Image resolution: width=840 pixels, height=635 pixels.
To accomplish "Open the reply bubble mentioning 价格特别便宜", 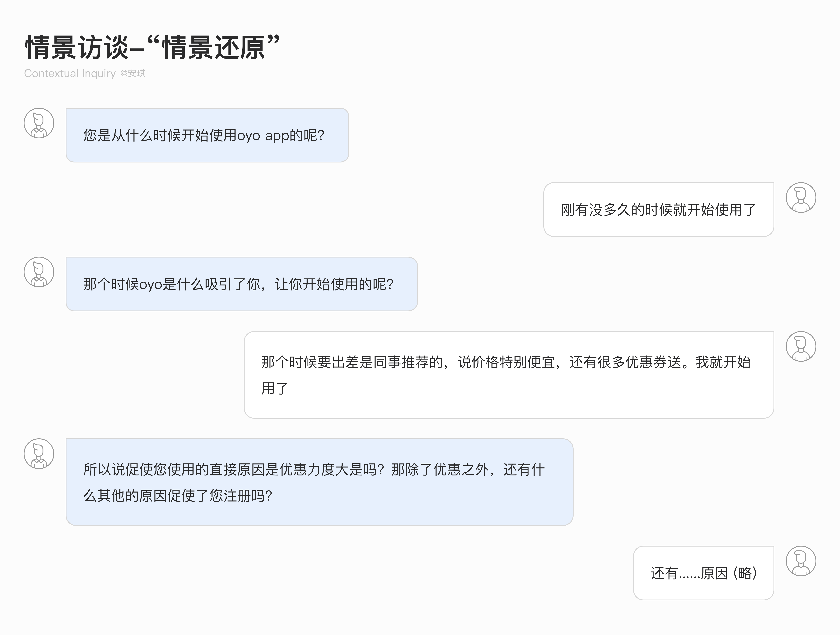I will pos(509,375).
